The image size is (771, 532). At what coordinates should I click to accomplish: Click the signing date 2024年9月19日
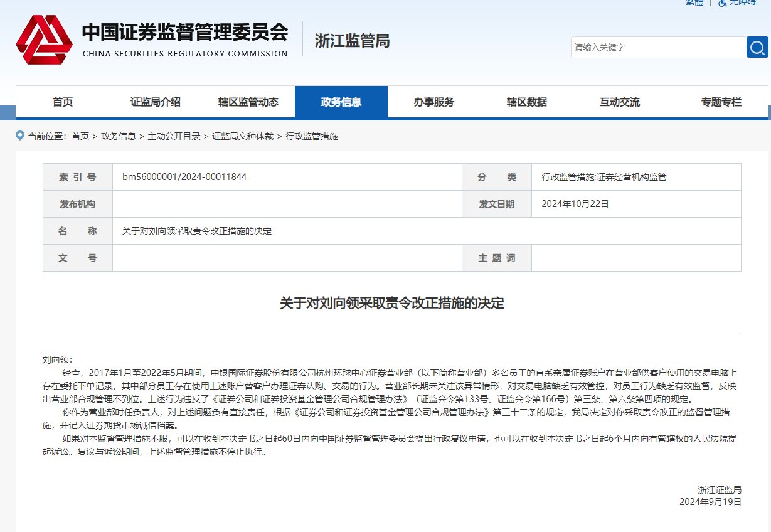pyautogui.click(x=710, y=502)
